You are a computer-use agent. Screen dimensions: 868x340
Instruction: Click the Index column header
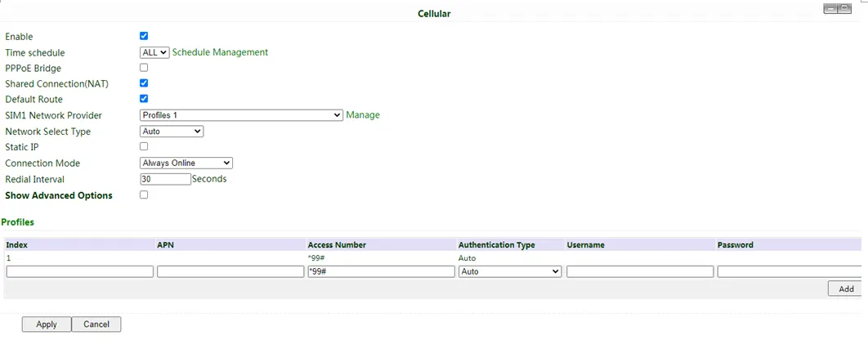pos(16,244)
